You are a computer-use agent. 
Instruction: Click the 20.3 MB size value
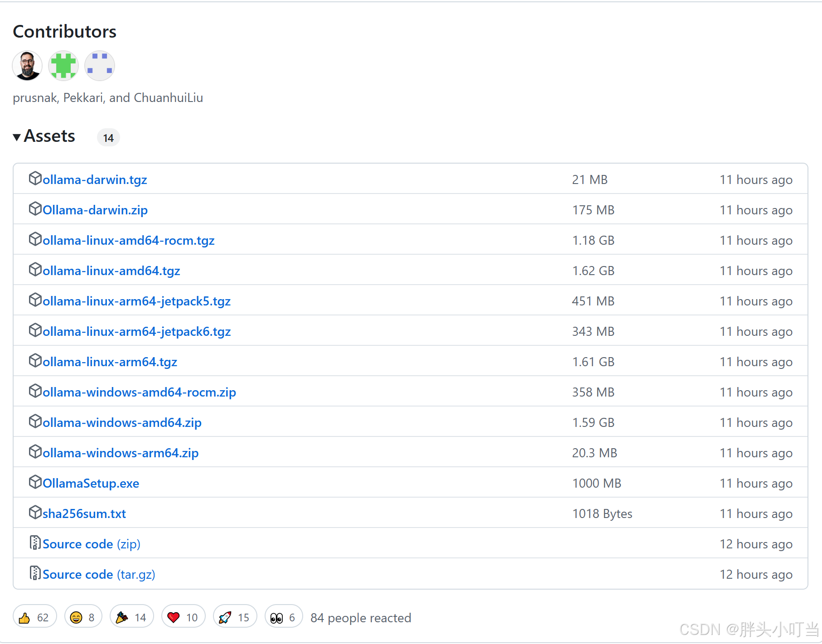click(x=595, y=453)
